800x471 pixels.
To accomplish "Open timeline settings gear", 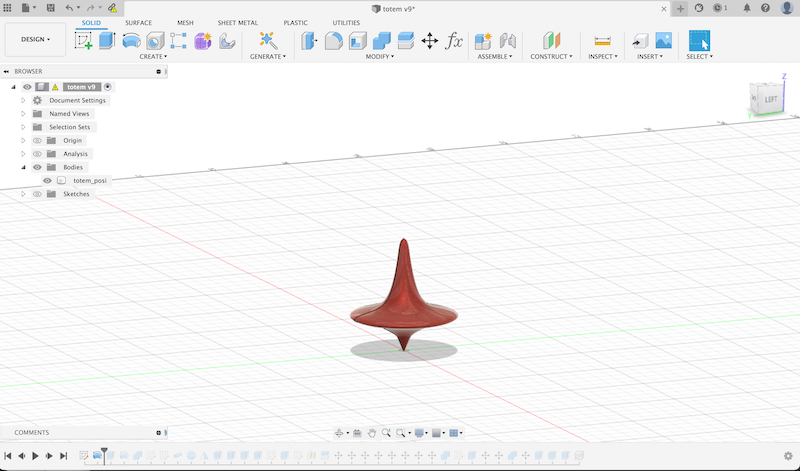I will tap(788, 456).
